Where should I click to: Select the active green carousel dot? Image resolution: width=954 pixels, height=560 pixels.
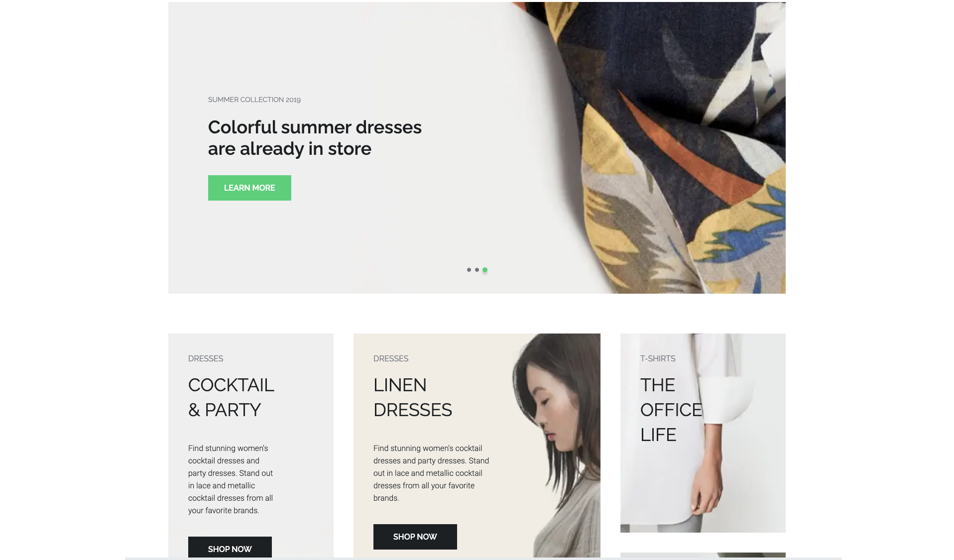coord(485,270)
